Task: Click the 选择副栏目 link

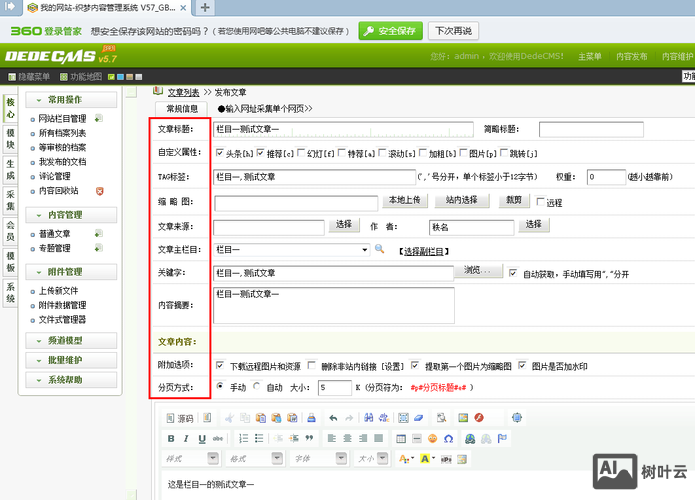Action: (x=424, y=252)
